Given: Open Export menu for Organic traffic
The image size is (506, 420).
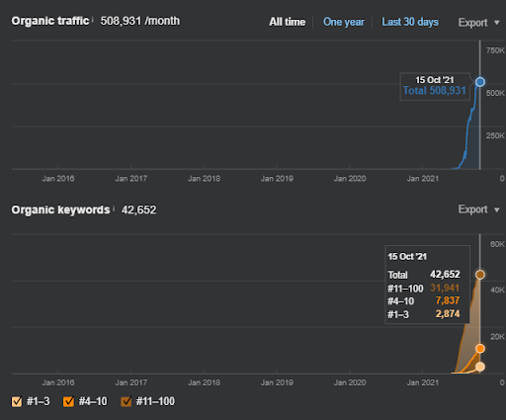Looking at the screenshot, I should tap(479, 23).
